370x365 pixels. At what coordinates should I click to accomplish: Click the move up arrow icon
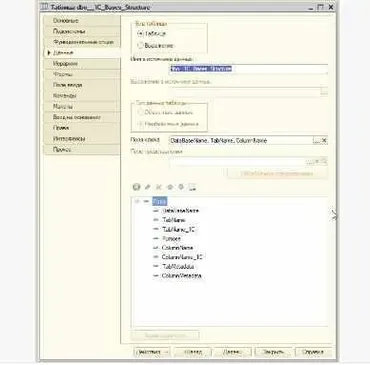point(170,187)
